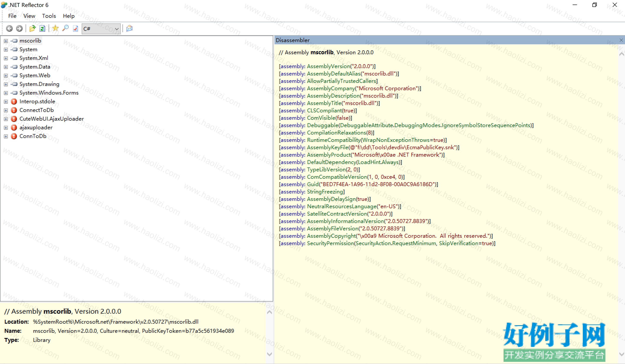The height and width of the screenshot is (364, 625).
Task: Click the System.Web assembly icon
Action: [14, 75]
